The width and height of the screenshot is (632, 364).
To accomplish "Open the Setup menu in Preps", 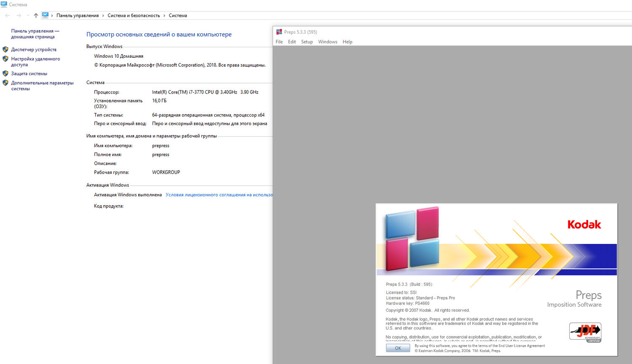I will (x=307, y=42).
